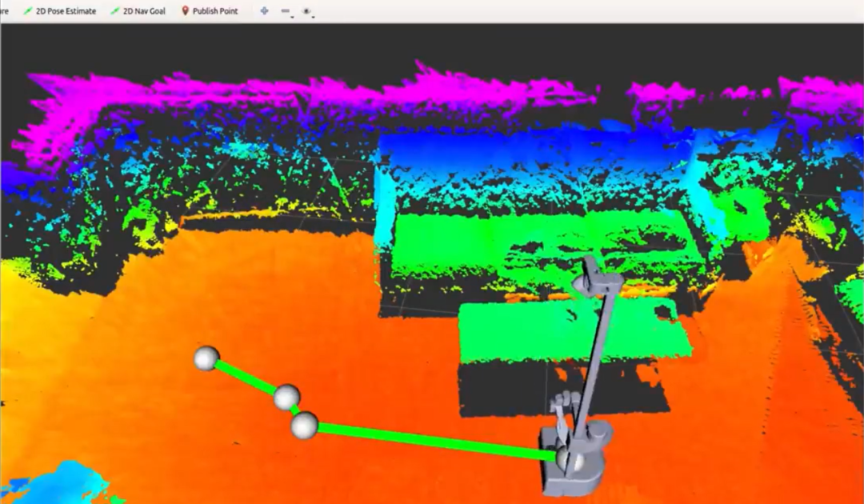
Task: Click the blue plus add-tool icon
Action: coord(265,11)
